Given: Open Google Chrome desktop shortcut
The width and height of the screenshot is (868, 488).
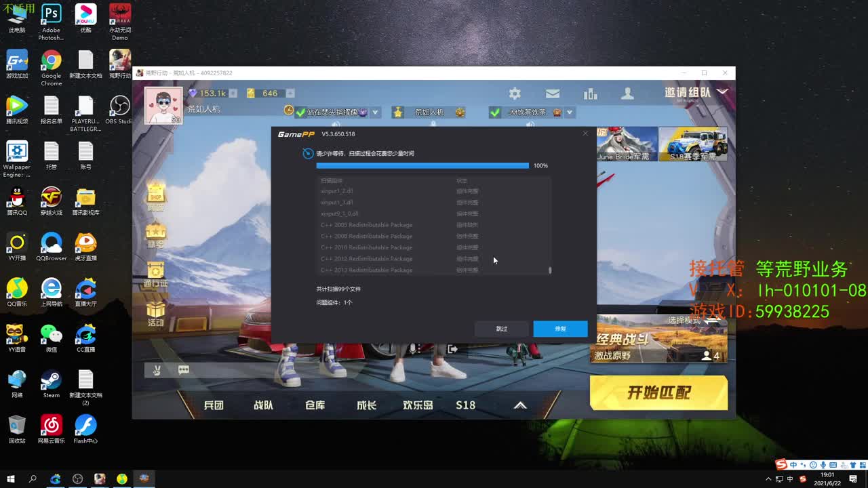Looking at the screenshot, I should 51,68.
